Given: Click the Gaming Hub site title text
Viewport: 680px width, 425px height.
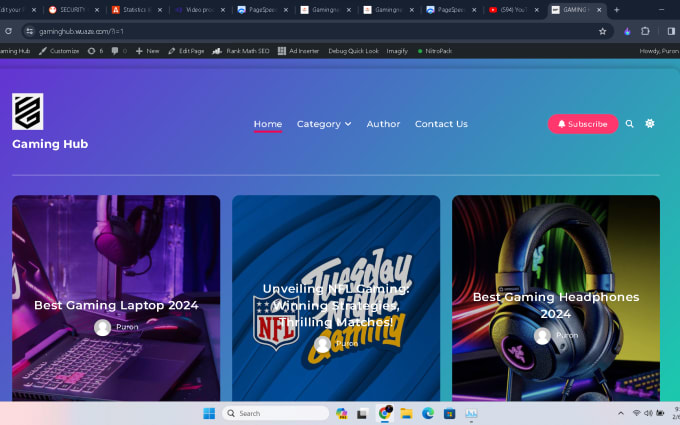Looking at the screenshot, I should pyautogui.click(x=50, y=144).
